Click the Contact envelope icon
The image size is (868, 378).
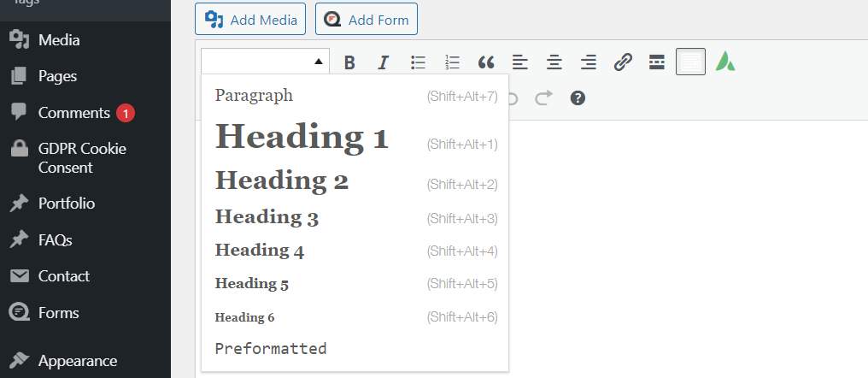20,276
